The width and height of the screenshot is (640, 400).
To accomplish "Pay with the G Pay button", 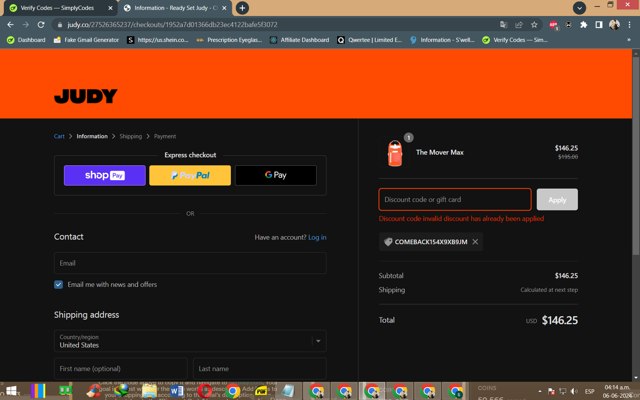I will pos(276,176).
